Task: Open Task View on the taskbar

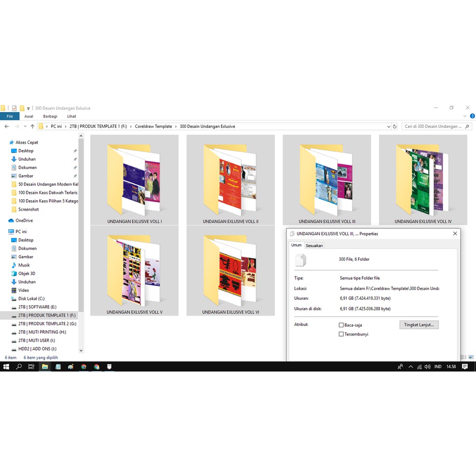Action: click(31, 367)
